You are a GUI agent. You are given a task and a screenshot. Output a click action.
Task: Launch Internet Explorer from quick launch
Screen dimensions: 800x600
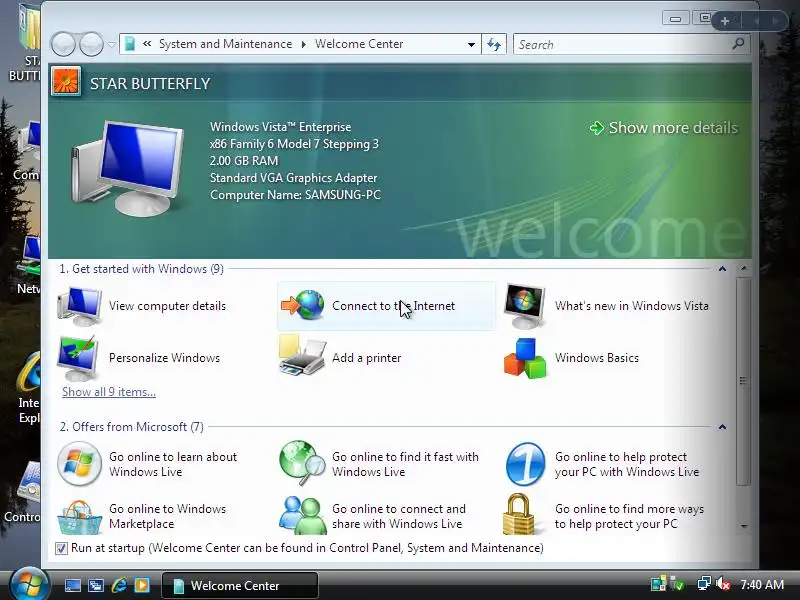[119, 585]
